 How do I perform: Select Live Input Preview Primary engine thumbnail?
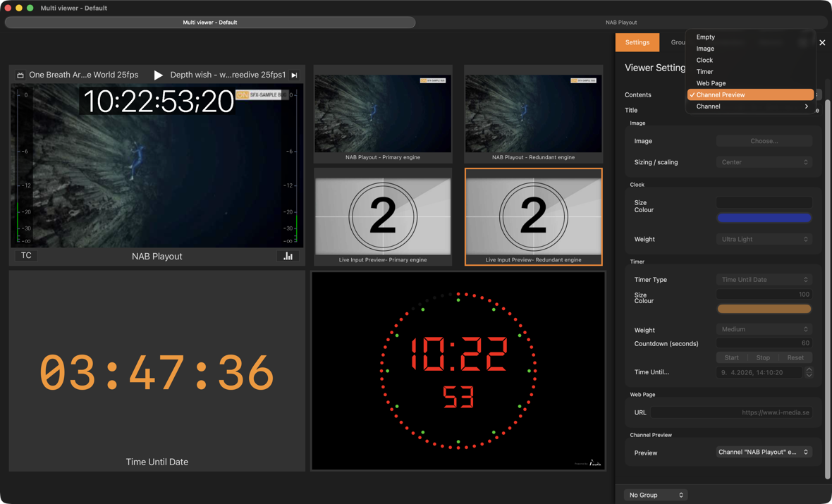point(382,216)
